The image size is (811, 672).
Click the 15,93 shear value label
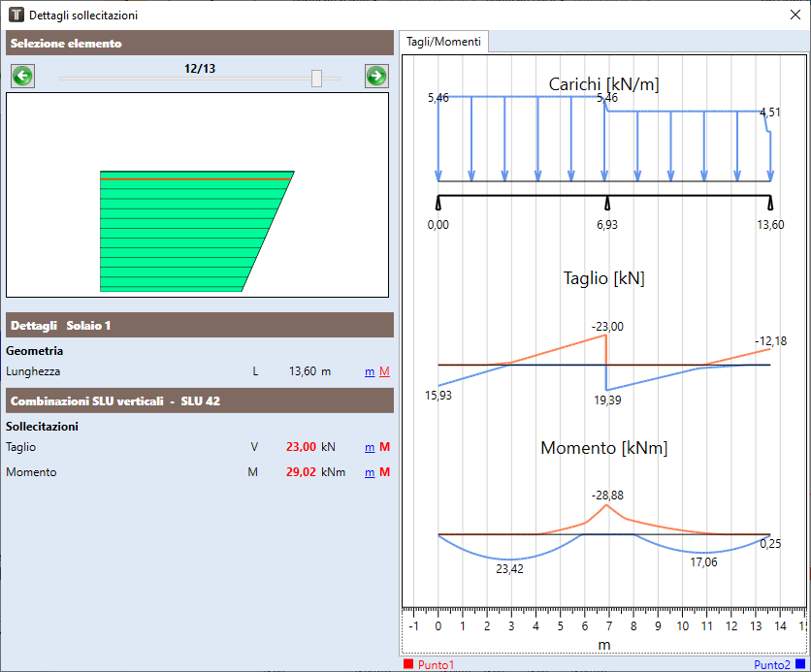point(438,396)
